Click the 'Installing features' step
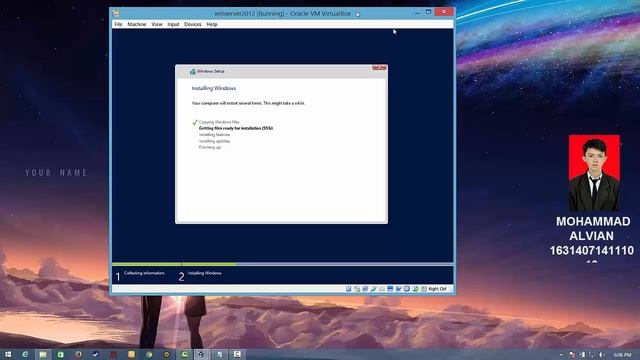This screenshot has width=640, height=360. pos(215,135)
